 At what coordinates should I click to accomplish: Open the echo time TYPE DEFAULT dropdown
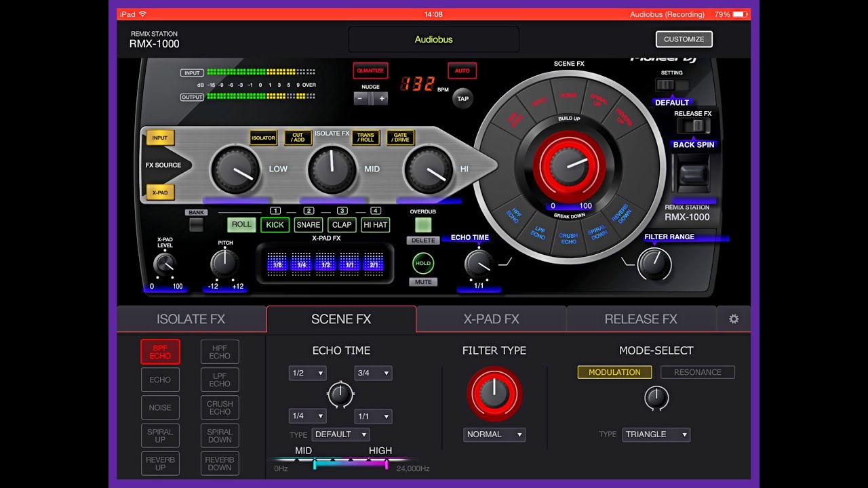coord(340,434)
